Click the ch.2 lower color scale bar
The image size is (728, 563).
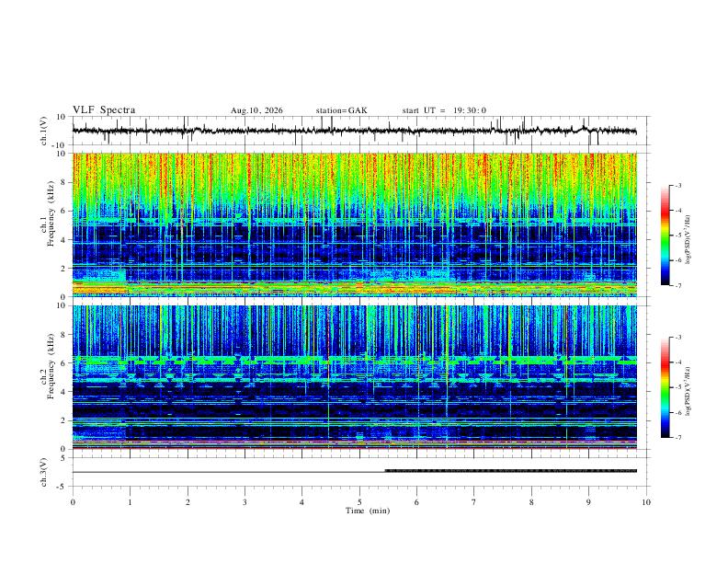tap(665, 387)
